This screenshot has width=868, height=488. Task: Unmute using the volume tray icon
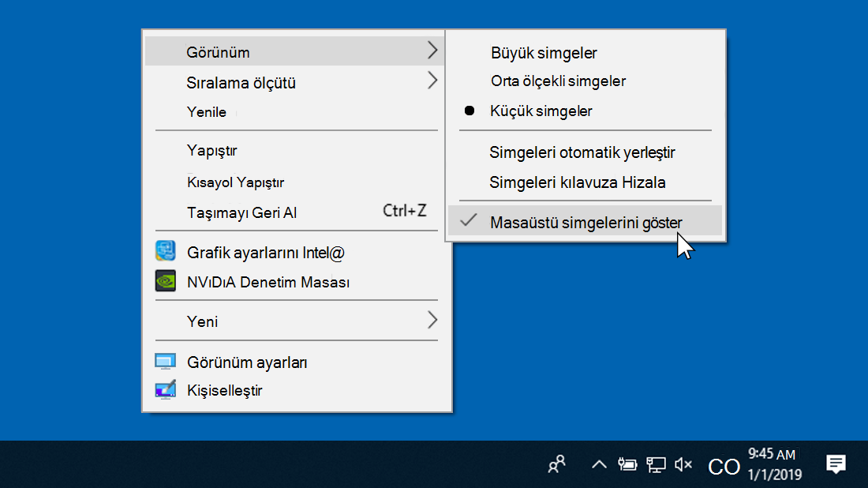pos(683,464)
